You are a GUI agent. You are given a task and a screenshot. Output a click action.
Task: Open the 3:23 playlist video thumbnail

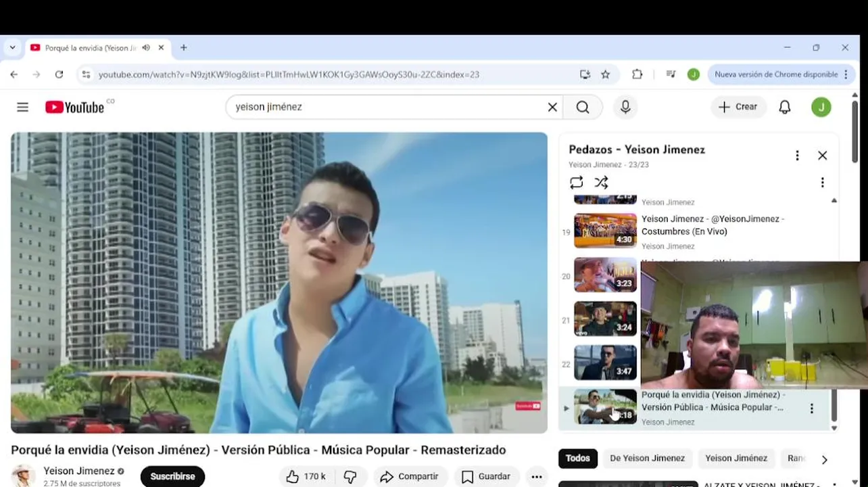[x=605, y=275]
